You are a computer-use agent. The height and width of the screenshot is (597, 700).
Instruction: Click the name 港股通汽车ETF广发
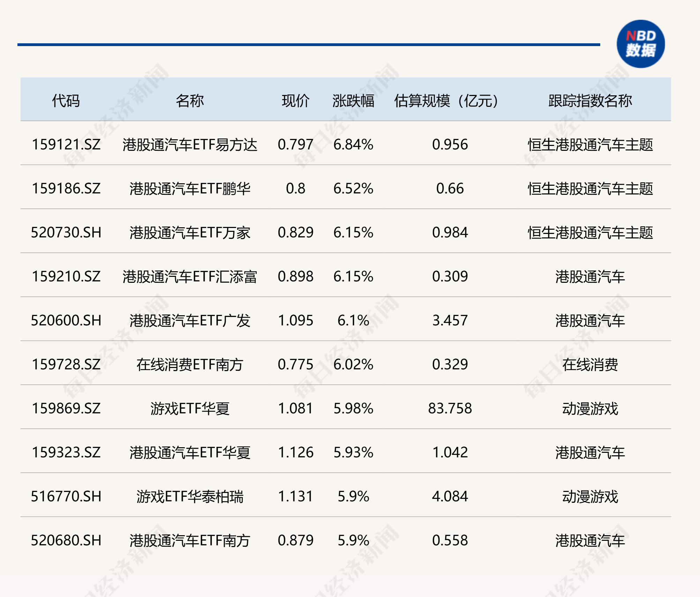point(190,320)
